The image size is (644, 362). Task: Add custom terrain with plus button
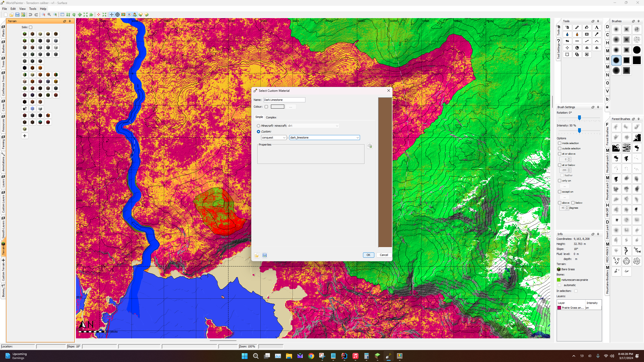[25, 136]
